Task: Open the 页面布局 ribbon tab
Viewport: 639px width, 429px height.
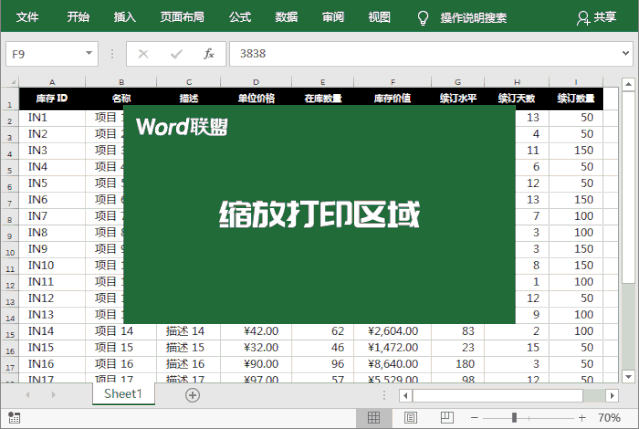Action: tap(182, 17)
